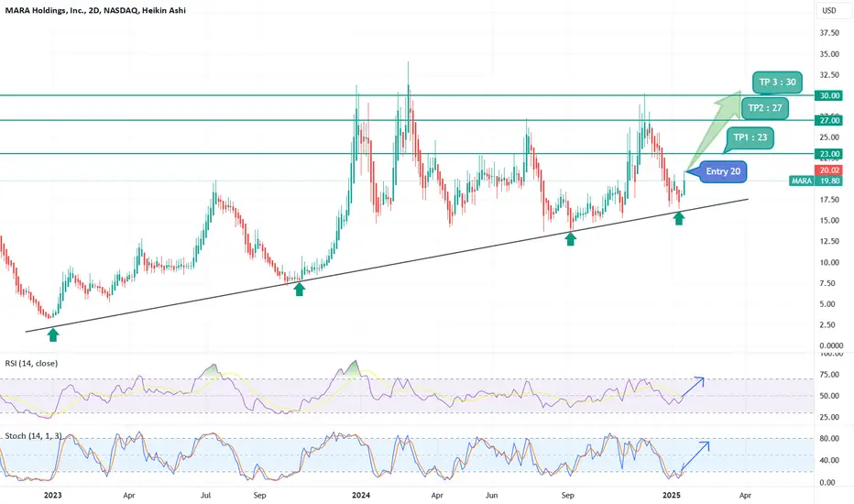This screenshot has width=854, height=504.
Task: Click the large green upward projection arrow
Action: (x=714, y=130)
